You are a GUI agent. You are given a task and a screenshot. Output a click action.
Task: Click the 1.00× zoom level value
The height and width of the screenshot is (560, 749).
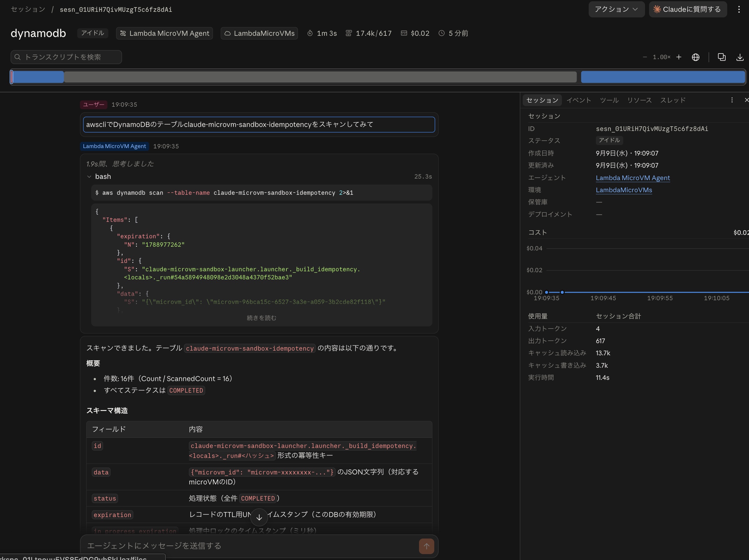[662, 57]
